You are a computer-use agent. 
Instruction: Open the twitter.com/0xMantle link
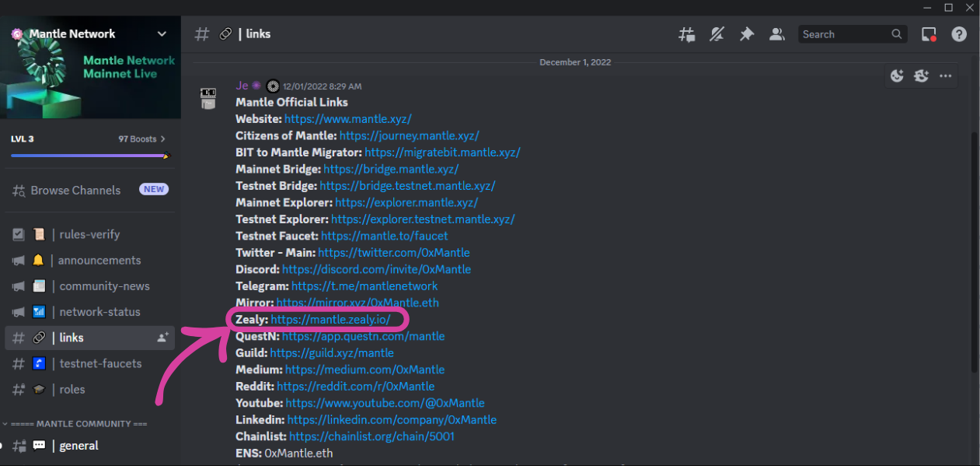[x=393, y=253]
